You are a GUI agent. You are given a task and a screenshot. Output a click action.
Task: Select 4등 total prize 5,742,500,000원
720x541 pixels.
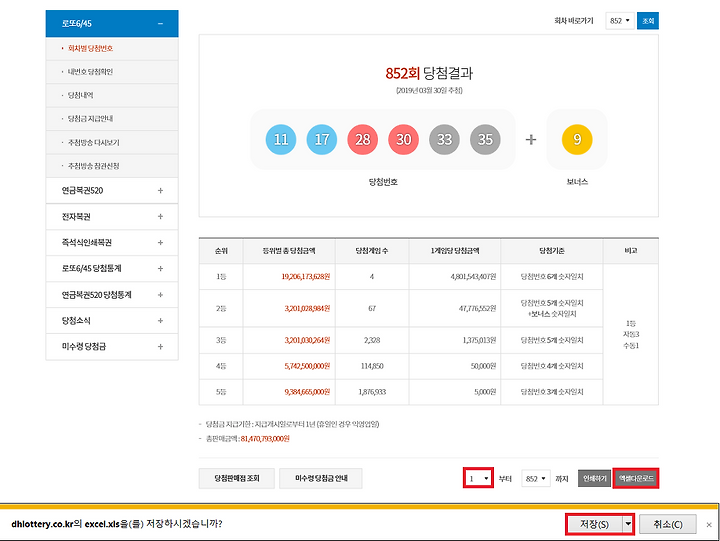(x=307, y=366)
